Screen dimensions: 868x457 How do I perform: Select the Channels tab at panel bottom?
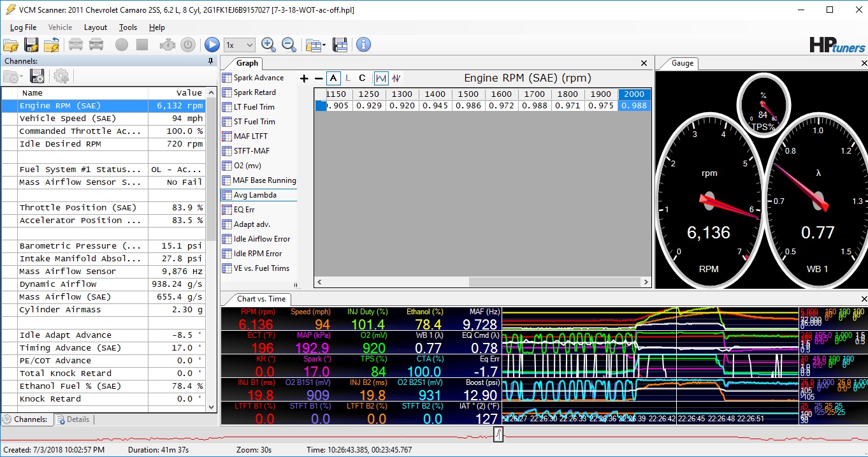[x=25, y=419]
